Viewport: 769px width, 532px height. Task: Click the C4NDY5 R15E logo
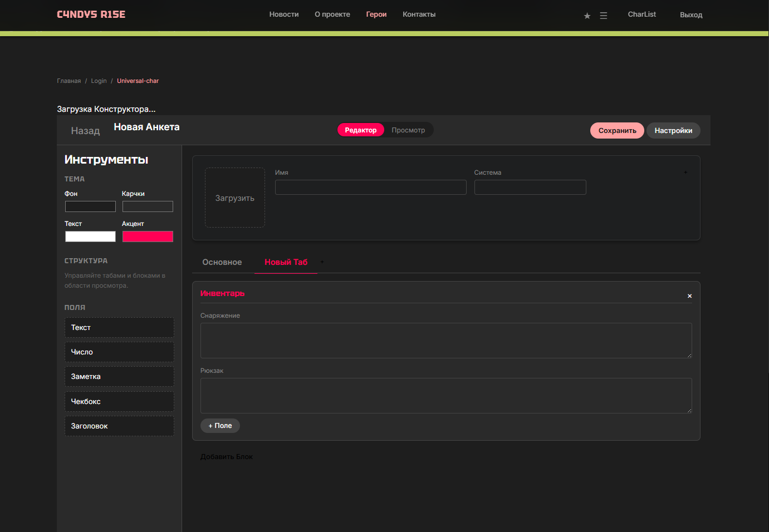(x=91, y=14)
